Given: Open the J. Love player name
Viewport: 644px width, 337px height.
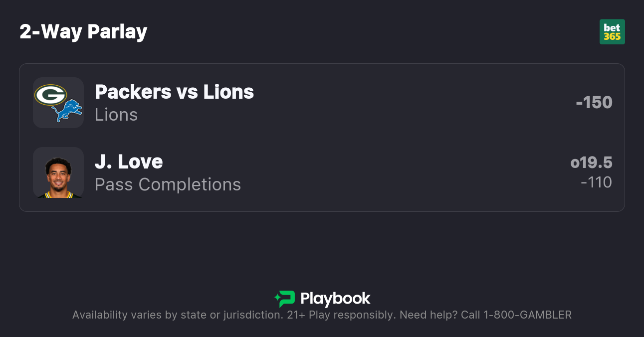Looking at the screenshot, I should (129, 162).
